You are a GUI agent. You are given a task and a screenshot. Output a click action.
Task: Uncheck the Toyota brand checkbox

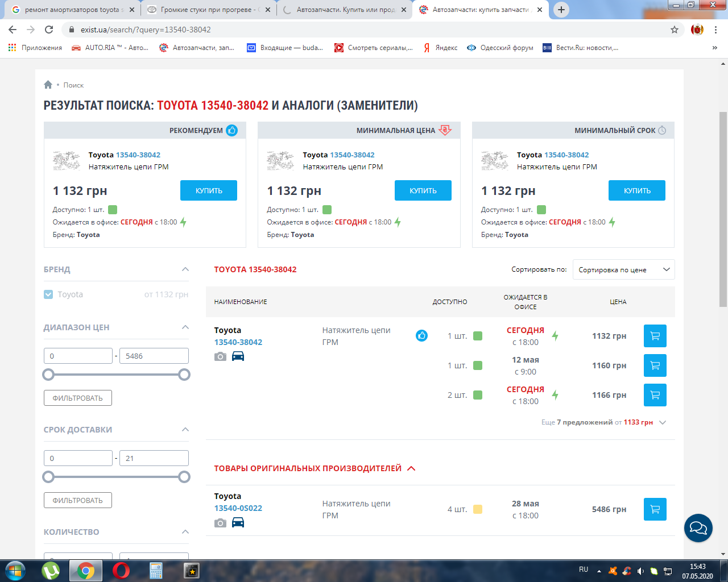coord(48,294)
